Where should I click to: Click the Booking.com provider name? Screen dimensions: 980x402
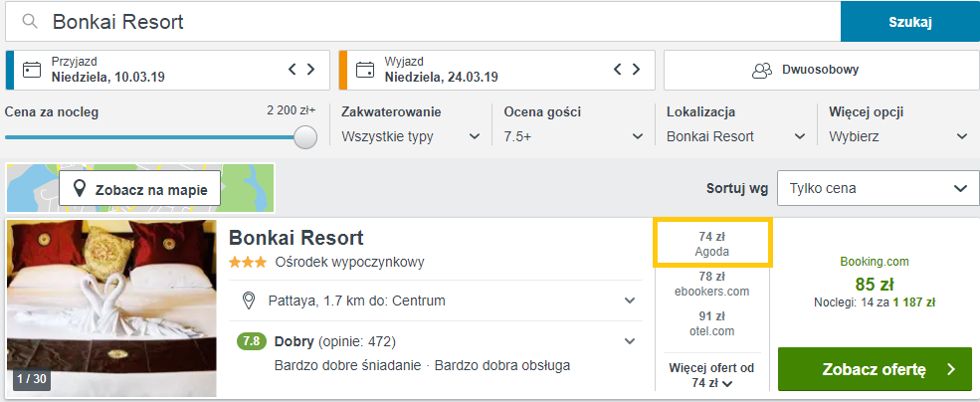(x=875, y=262)
